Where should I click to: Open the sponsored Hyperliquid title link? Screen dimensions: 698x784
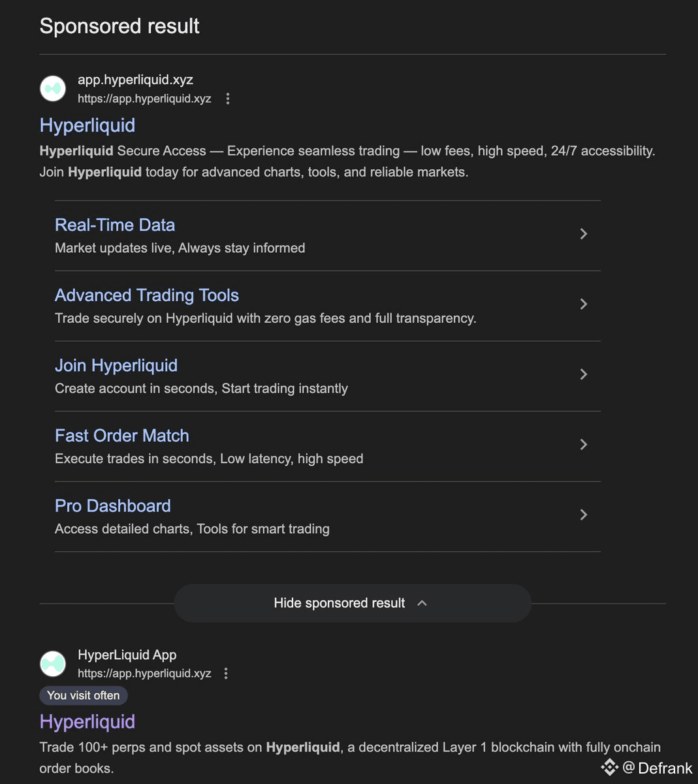(x=87, y=125)
